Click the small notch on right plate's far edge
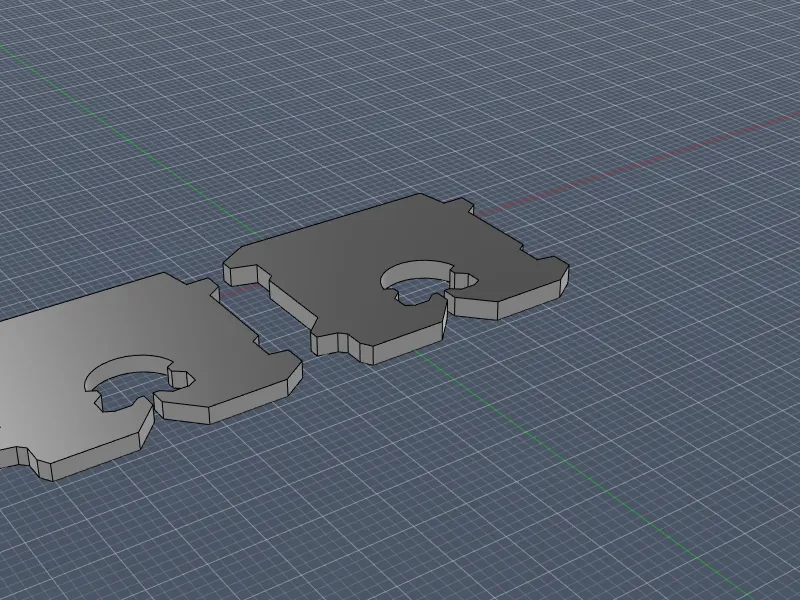Image resolution: width=800 pixels, height=600 pixels. click(x=463, y=210)
